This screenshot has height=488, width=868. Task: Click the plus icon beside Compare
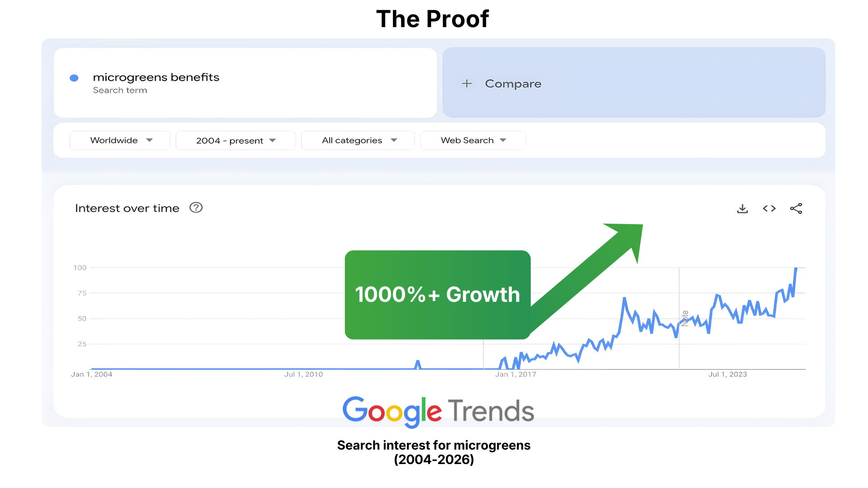tap(467, 84)
